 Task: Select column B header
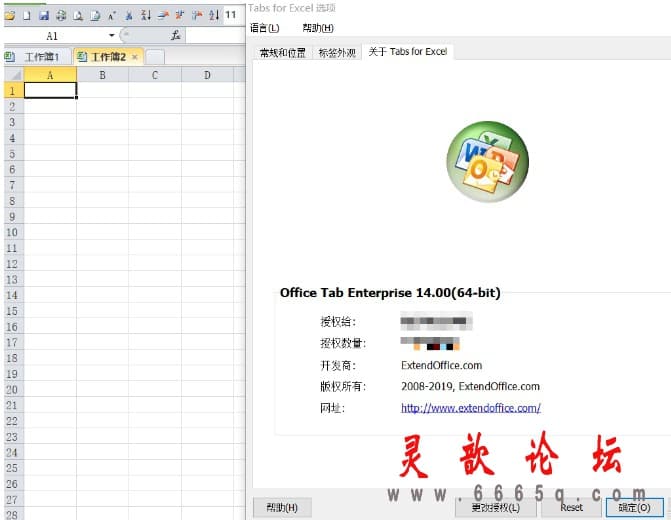click(102, 75)
